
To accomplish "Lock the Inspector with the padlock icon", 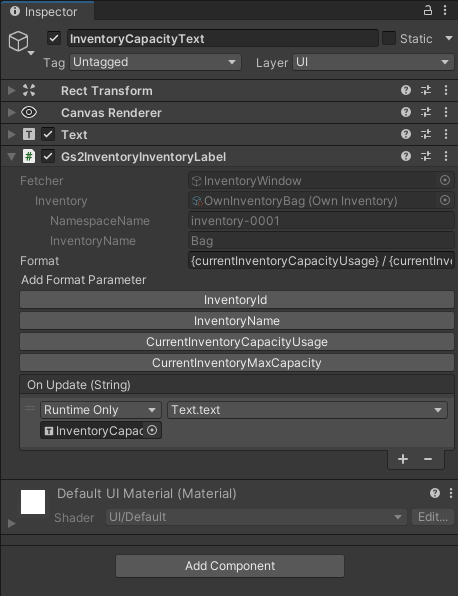I will pos(428,10).
